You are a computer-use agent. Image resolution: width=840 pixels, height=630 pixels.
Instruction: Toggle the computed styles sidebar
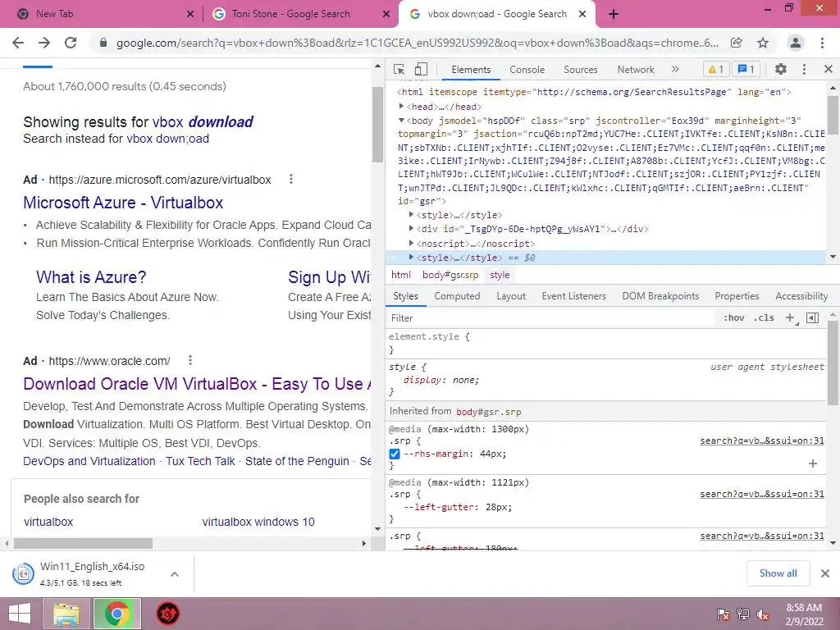812,317
